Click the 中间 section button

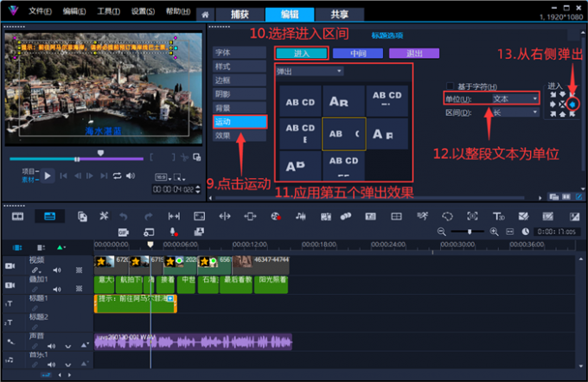click(361, 54)
